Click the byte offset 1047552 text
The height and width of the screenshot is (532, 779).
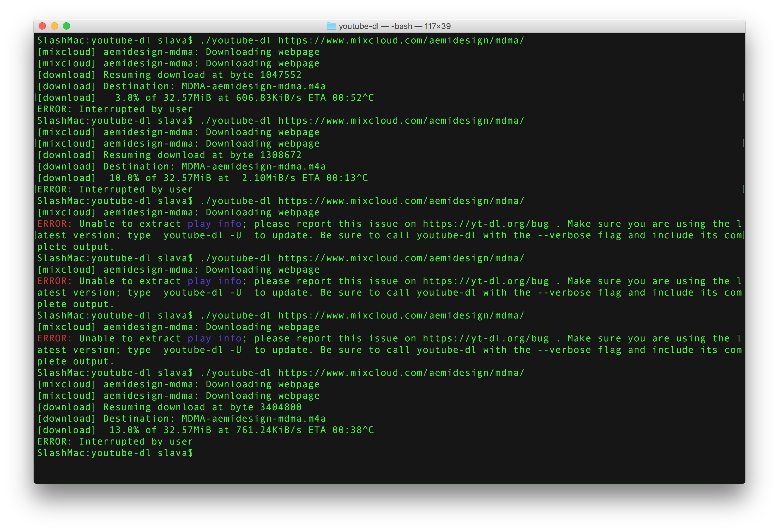pos(281,75)
